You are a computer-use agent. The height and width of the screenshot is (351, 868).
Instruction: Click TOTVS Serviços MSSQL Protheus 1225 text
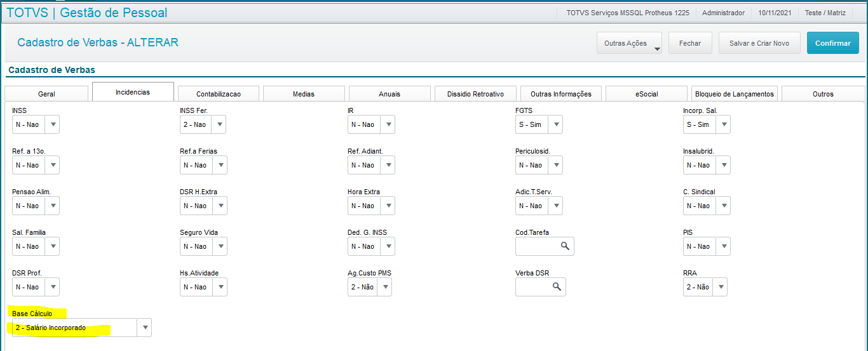click(x=628, y=13)
